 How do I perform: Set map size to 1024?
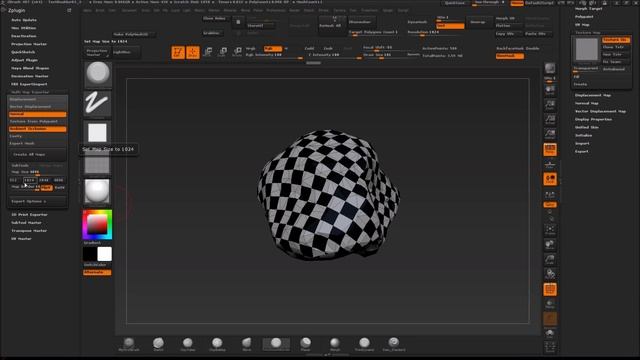[x=30, y=180]
